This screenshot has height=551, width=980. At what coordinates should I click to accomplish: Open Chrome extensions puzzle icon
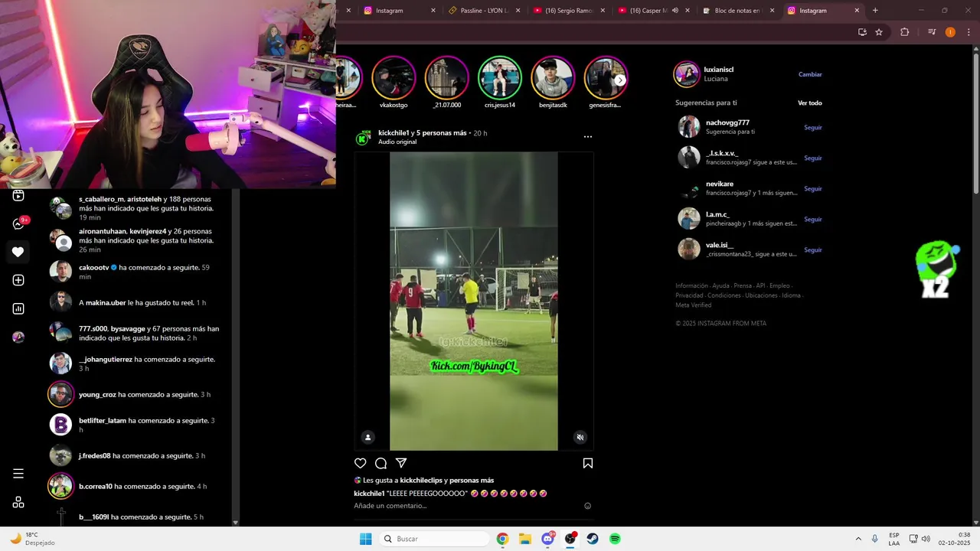click(905, 32)
